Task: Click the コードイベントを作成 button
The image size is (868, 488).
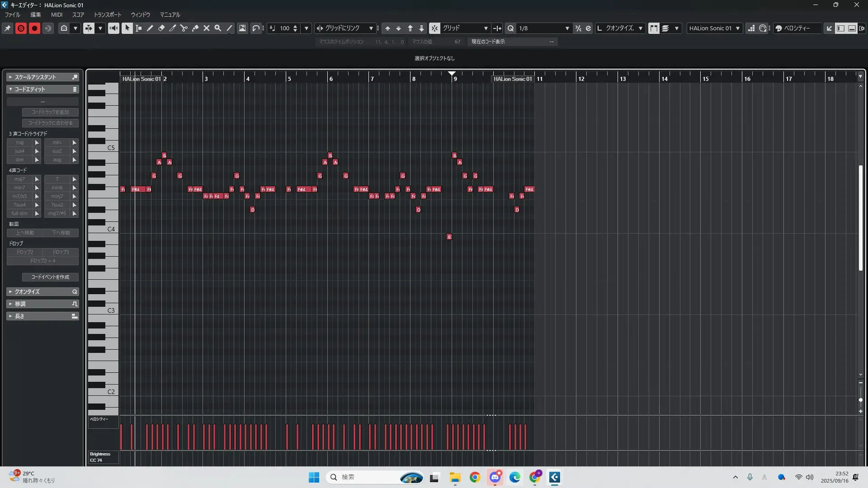Action: 50,277
